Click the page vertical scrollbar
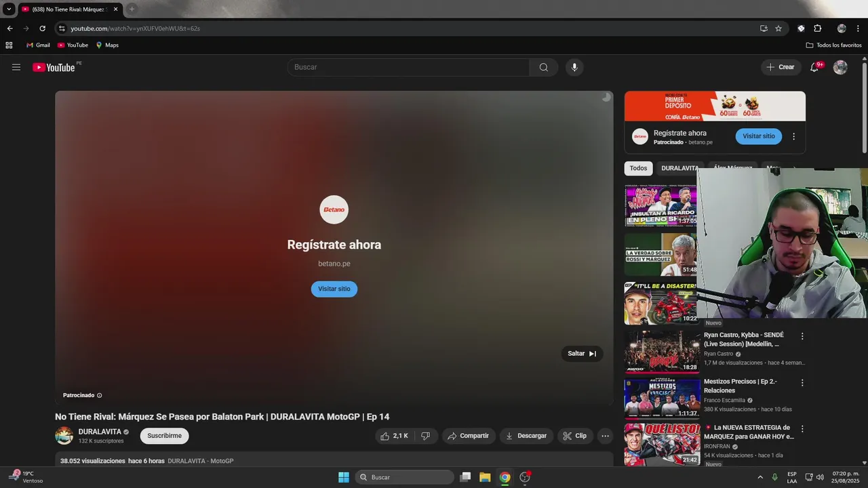 pos(865,108)
